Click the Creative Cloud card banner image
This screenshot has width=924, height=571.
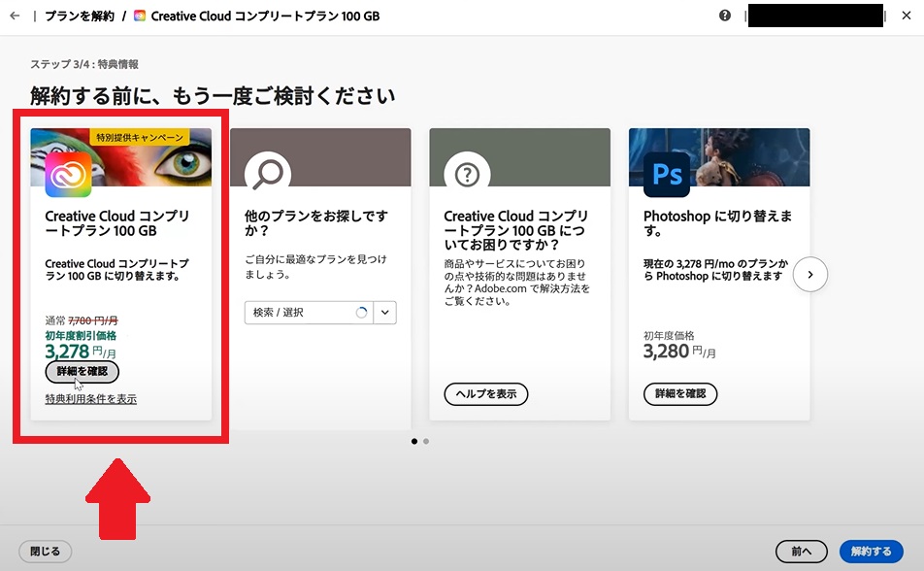120,157
